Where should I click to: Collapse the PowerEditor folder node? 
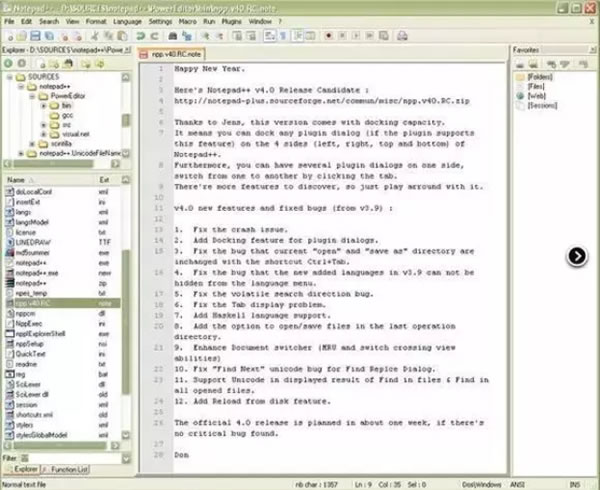point(33,96)
